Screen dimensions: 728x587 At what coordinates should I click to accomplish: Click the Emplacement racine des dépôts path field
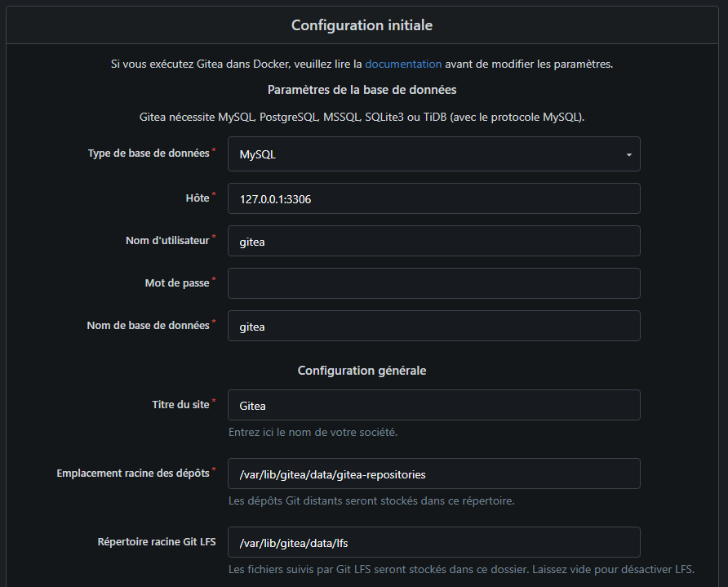point(433,474)
